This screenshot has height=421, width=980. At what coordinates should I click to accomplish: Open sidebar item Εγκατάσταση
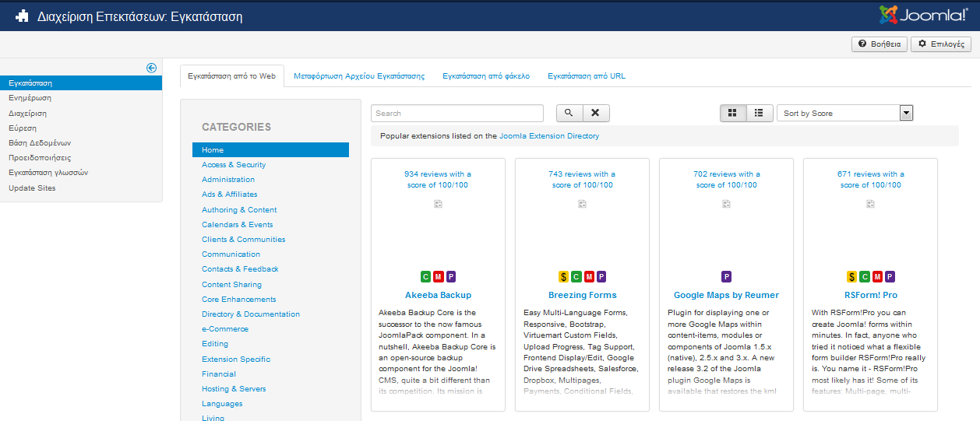[x=81, y=82]
